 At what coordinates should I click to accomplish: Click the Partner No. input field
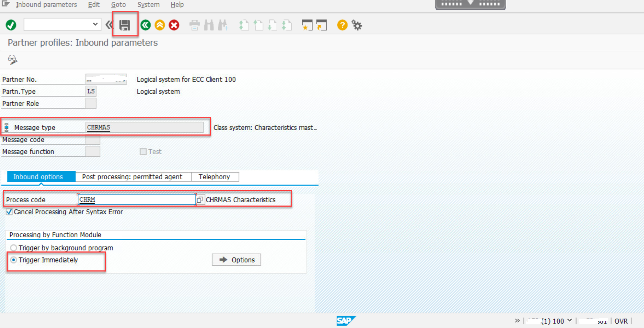[x=106, y=79]
